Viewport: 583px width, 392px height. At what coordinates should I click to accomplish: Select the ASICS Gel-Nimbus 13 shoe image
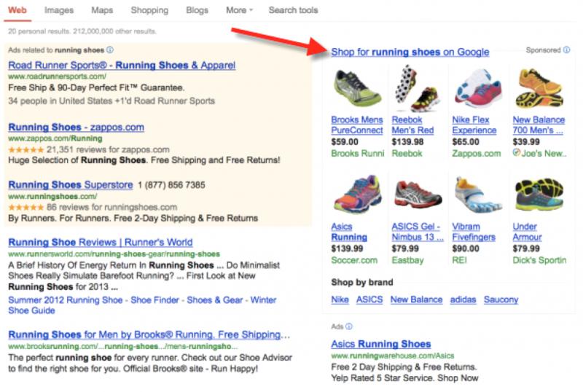tap(418, 194)
